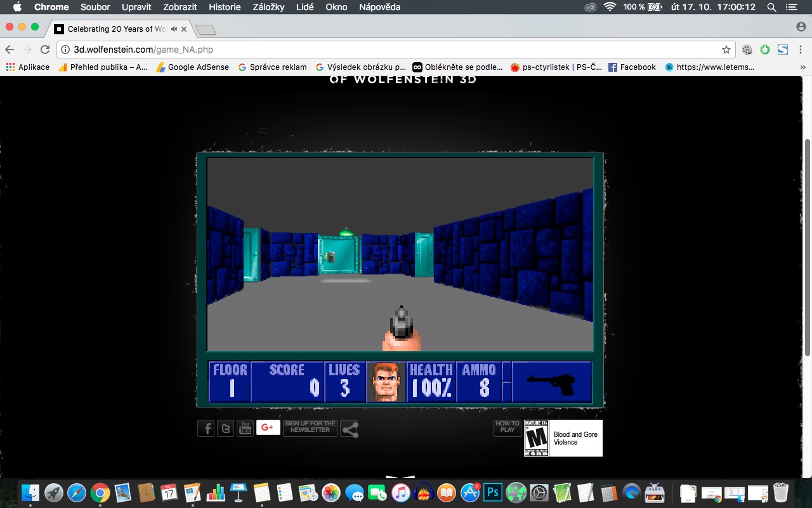Click Sign Up For The Newsletter button
The image size is (812, 508).
[310, 427]
